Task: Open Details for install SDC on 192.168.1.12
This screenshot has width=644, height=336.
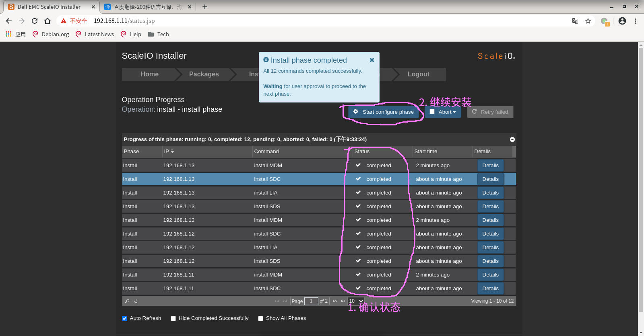Action: pyautogui.click(x=490, y=234)
